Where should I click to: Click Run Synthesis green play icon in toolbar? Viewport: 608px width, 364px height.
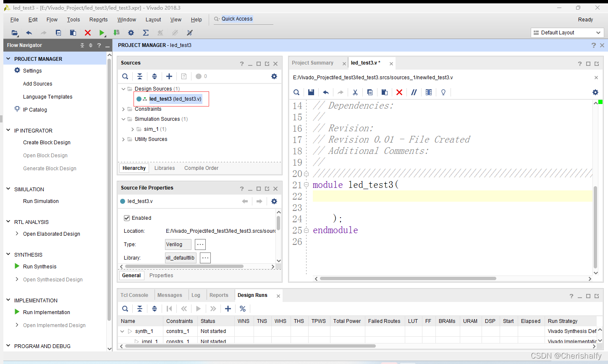click(x=102, y=33)
